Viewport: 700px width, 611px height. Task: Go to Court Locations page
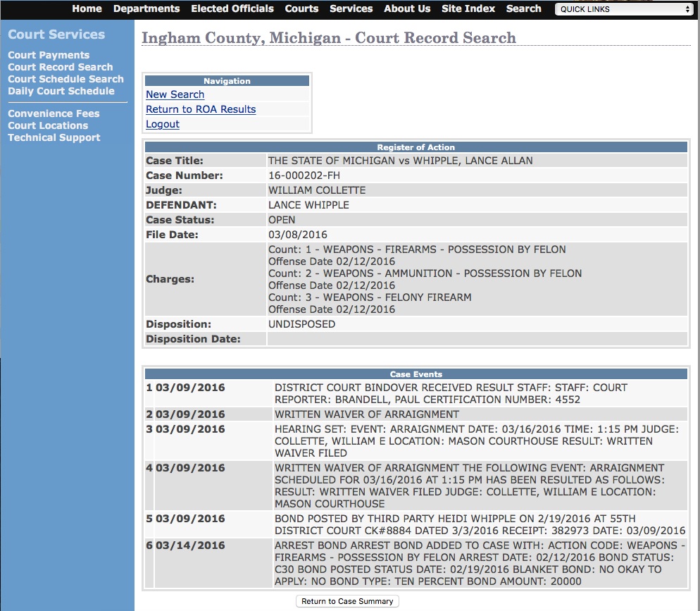click(x=48, y=125)
